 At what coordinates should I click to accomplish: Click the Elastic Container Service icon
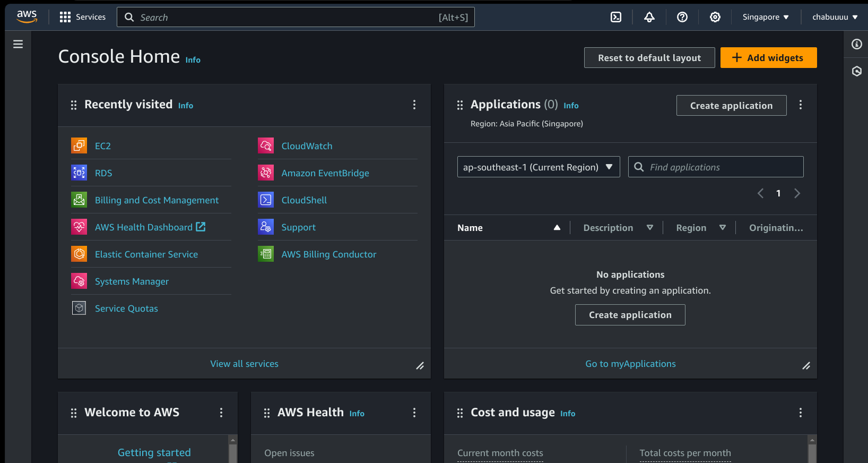79,254
